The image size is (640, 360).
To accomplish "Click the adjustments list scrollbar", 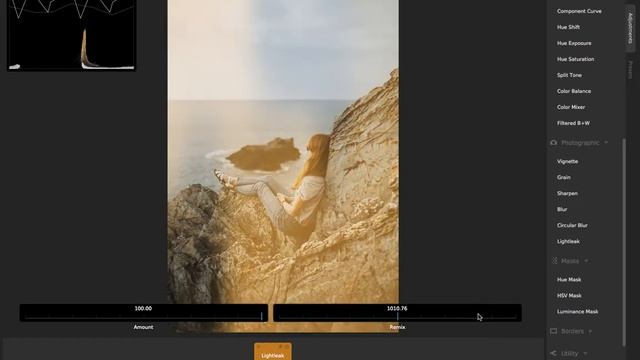I will point(624,242).
